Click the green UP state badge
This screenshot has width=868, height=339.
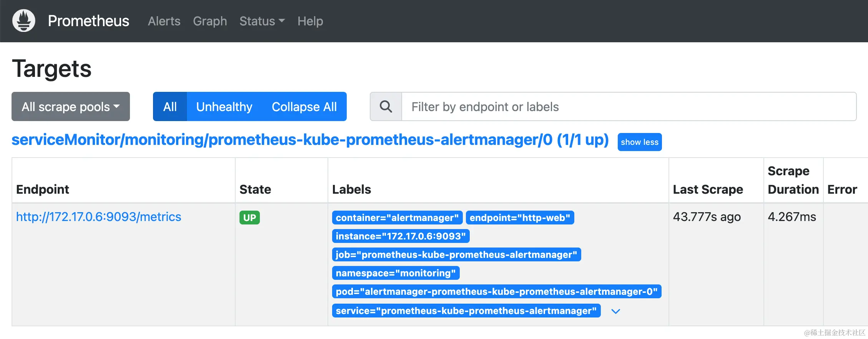coord(249,218)
